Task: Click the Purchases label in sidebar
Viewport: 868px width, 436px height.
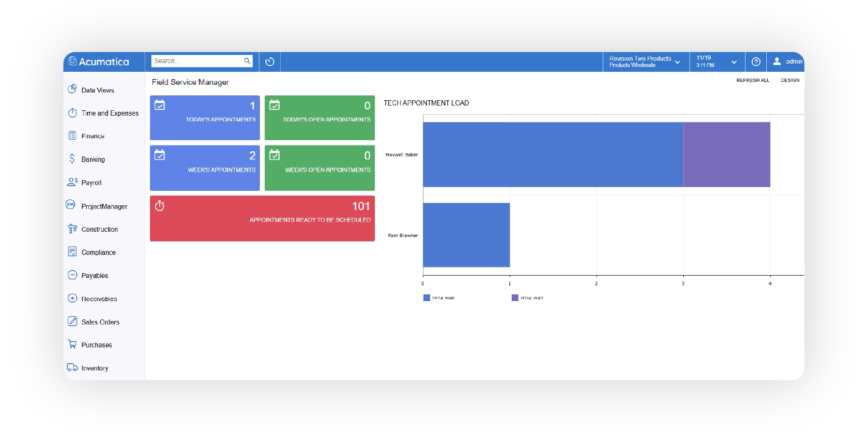Action: click(96, 345)
